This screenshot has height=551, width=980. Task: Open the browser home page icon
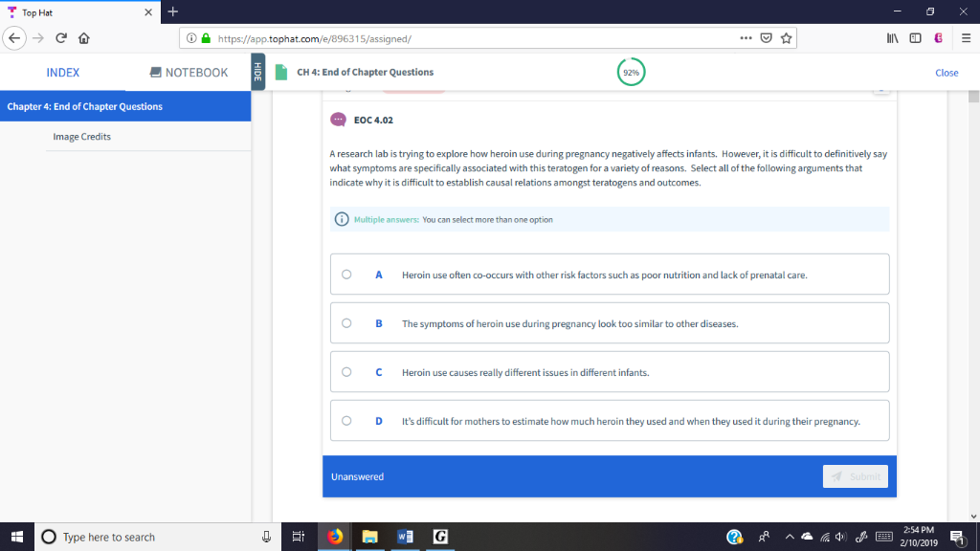click(x=84, y=38)
